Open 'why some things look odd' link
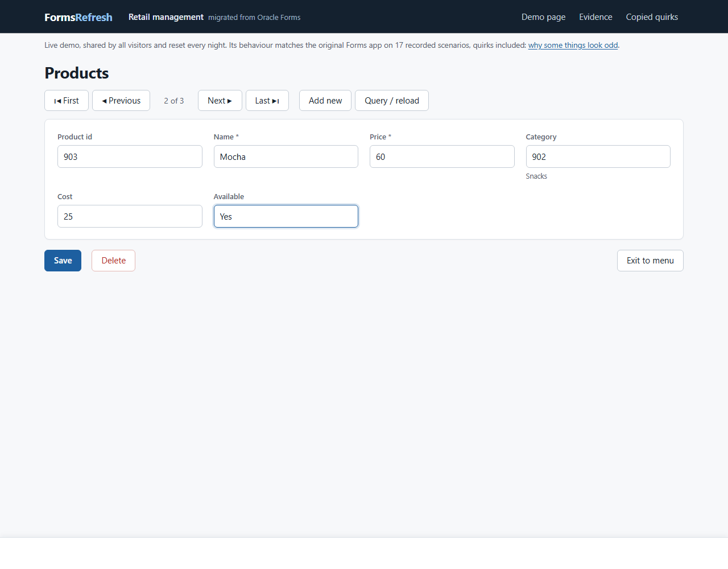This screenshot has width=728, height=569. [573, 45]
